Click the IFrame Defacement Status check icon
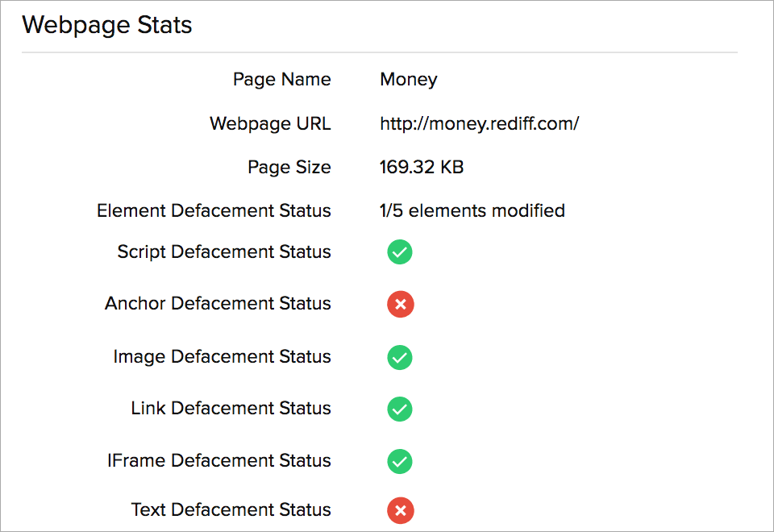Viewport: 774px width, 532px height. click(400, 461)
